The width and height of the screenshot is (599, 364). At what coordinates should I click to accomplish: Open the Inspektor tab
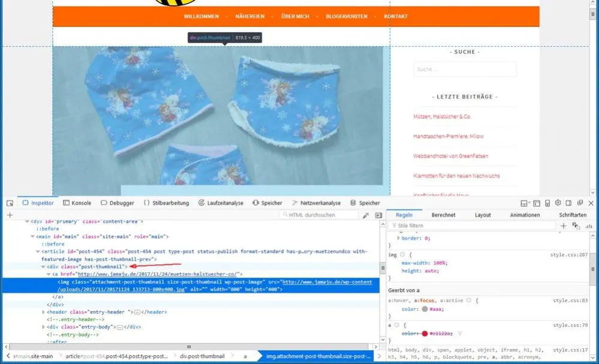coord(38,203)
